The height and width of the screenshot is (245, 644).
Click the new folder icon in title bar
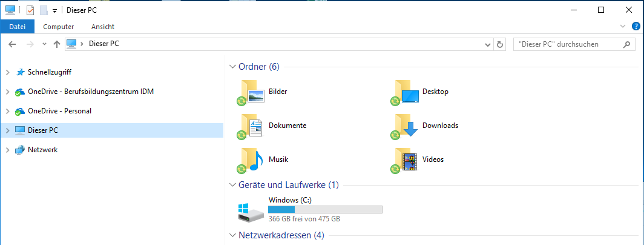coord(44,10)
